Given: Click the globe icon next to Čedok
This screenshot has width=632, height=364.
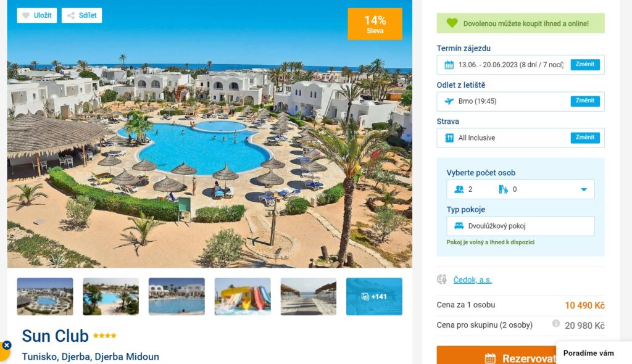Looking at the screenshot, I should [442, 279].
